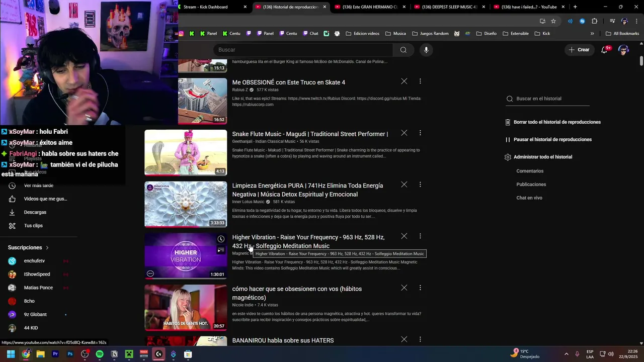Expand the hidden bookmarks chevron
Screen dimensions: 644x362
click(592, 34)
